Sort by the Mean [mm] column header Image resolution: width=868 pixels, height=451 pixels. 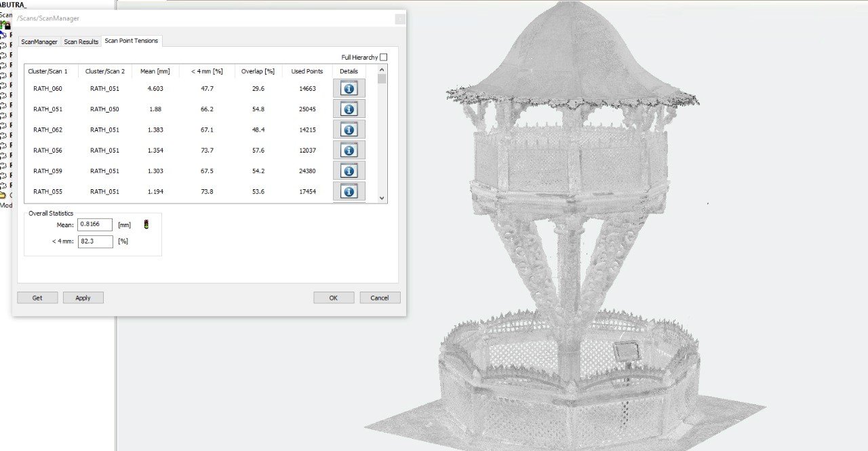[x=155, y=71]
